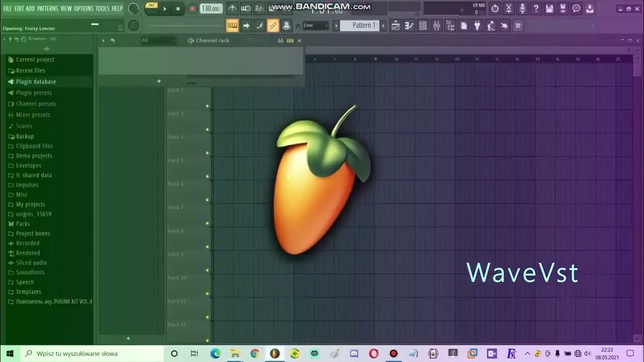Toggle the auto-scroll arrow icon

pyautogui.click(x=246, y=25)
